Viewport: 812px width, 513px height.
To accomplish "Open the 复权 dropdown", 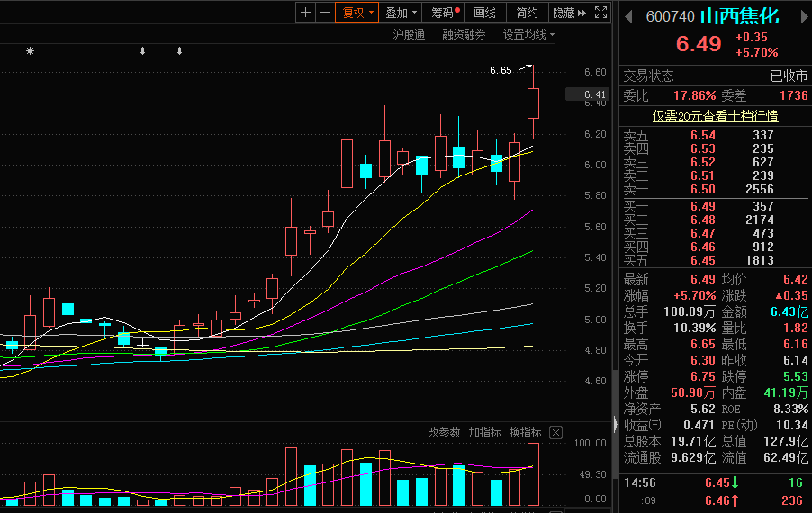I will (356, 13).
